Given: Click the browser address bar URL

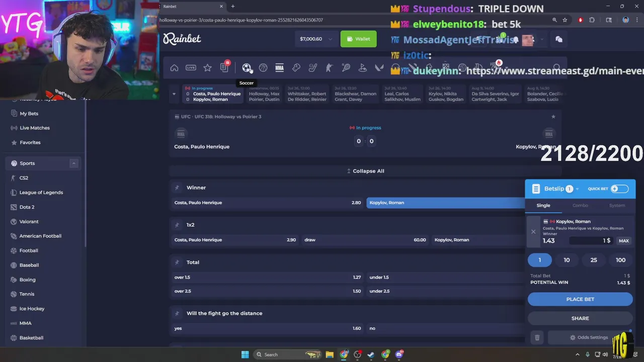Looking at the screenshot, I should click(x=242, y=20).
